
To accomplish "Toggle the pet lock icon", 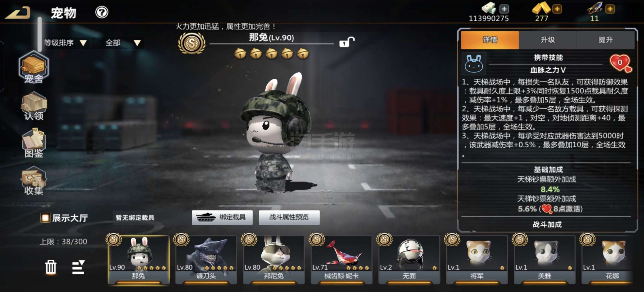I will pyautogui.click(x=347, y=42).
